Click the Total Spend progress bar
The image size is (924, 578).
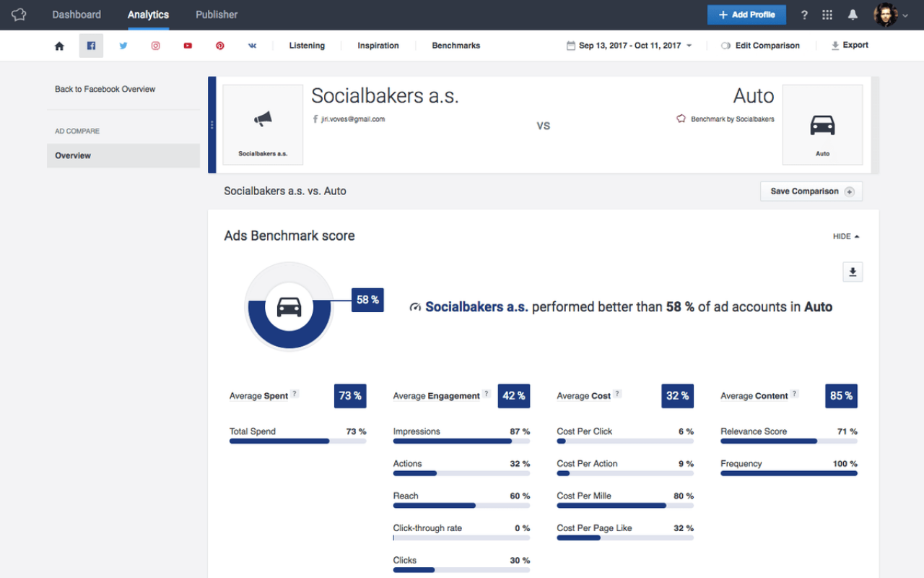[297, 441]
